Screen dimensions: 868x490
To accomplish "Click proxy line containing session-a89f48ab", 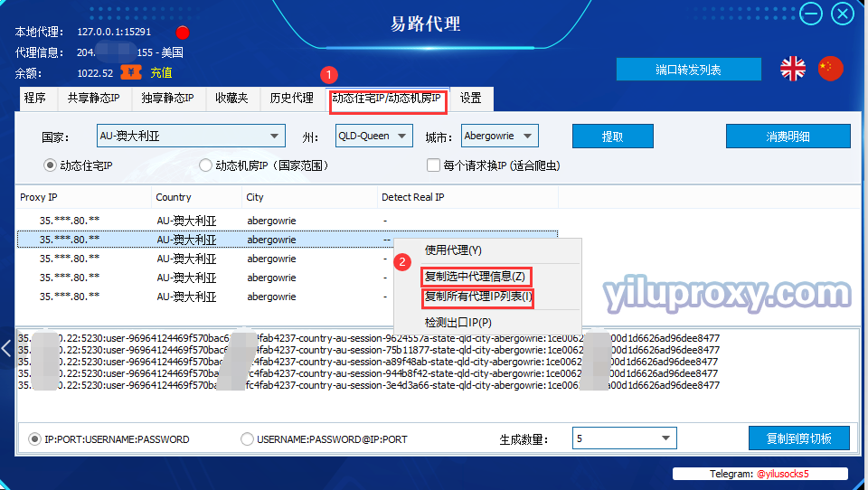I will point(368,362).
